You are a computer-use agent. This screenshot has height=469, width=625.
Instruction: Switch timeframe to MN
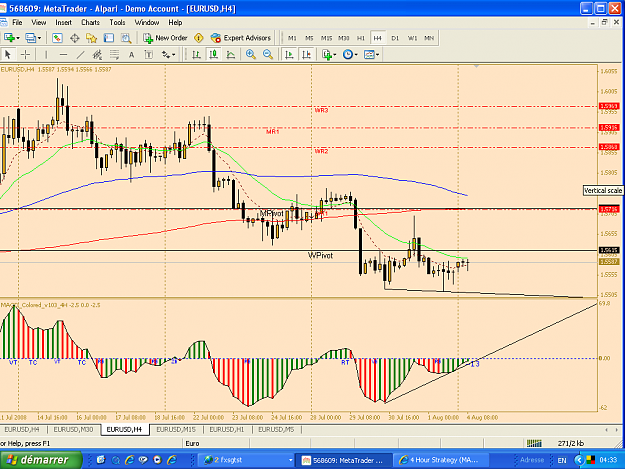[x=429, y=38]
